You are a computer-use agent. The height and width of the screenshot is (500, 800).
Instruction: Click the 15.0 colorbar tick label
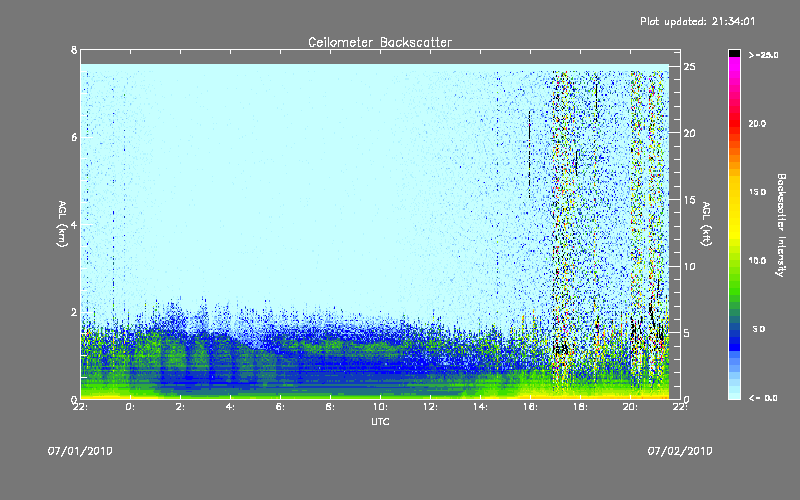pyautogui.click(x=757, y=192)
